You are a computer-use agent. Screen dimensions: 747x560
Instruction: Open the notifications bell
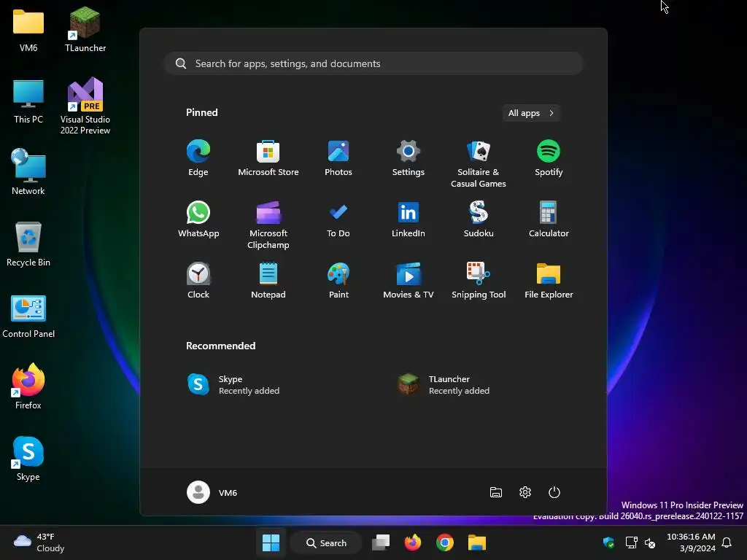click(x=727, y=542)
